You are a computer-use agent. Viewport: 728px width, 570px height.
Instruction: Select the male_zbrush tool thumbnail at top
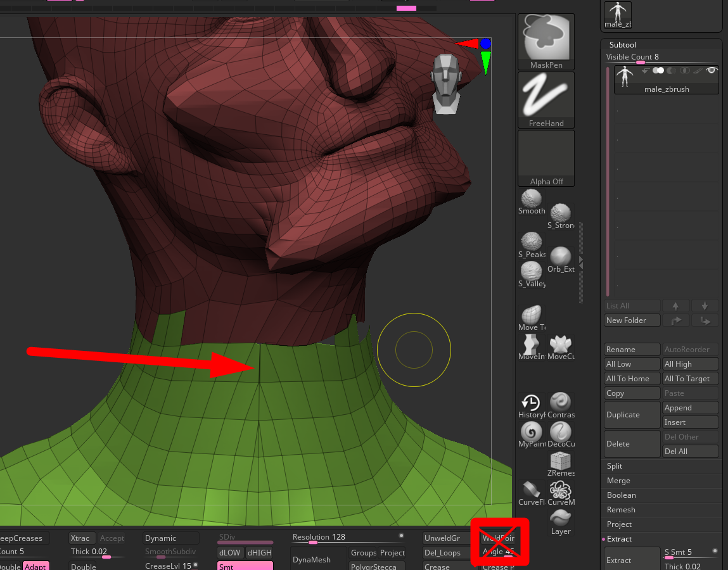click(618, 15)
